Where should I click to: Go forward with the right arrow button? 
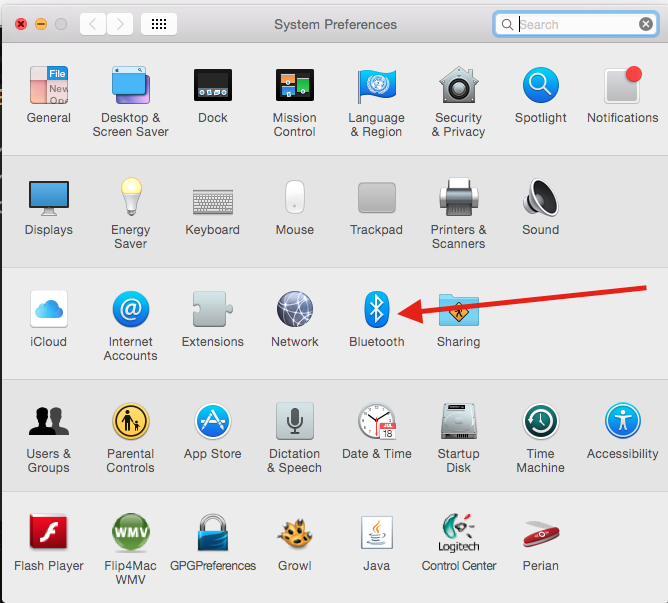coord(120,24)
